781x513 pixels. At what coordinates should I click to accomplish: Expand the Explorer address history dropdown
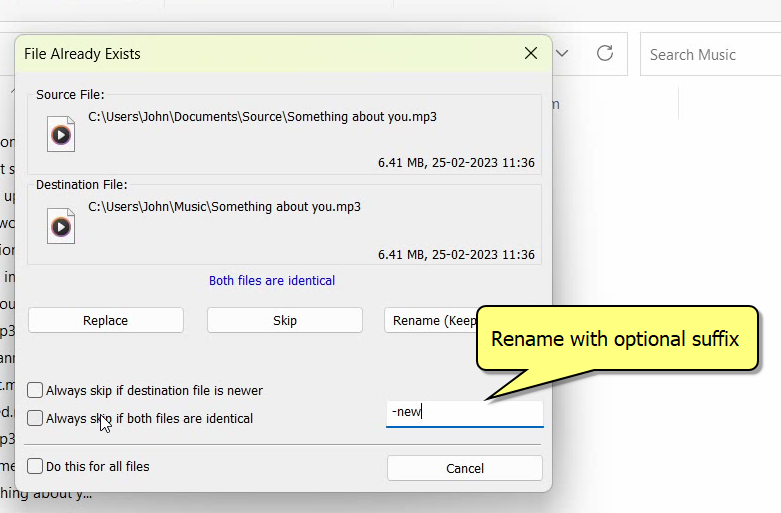click(562, 53)
